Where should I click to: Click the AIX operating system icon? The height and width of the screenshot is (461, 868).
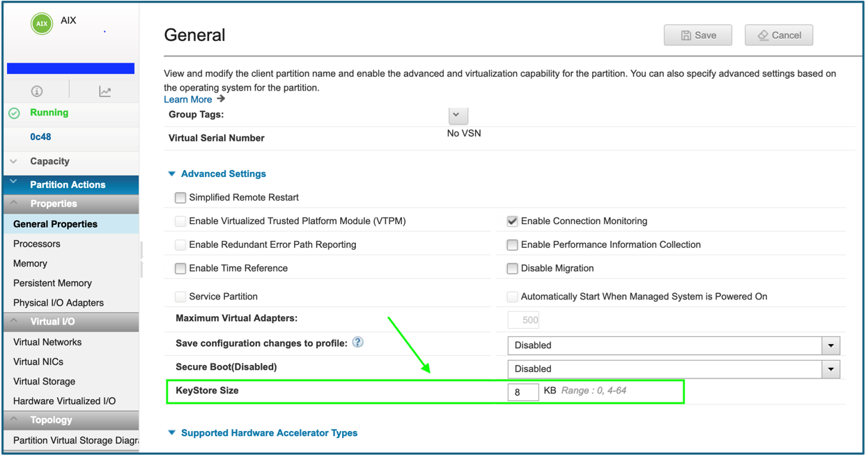click(x=41, y=23)
